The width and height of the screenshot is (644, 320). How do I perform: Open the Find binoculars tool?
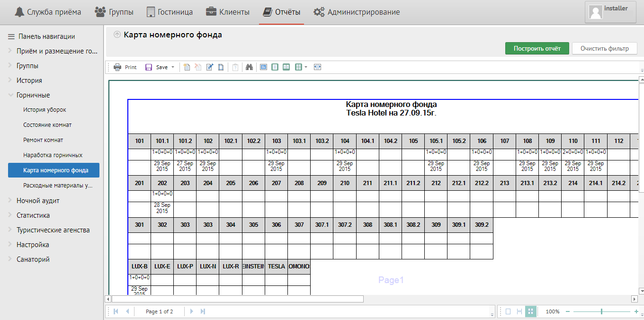(249, 67)
